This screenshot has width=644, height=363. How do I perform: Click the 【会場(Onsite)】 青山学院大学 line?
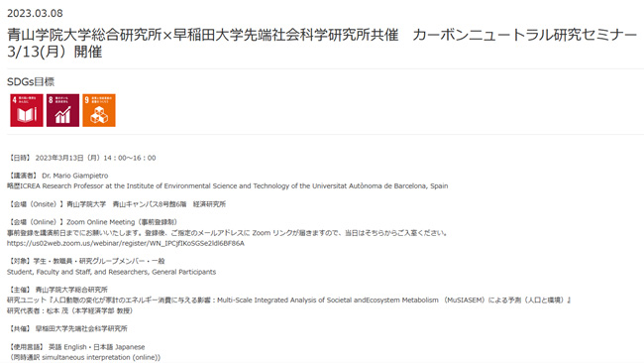click(117, 204)
